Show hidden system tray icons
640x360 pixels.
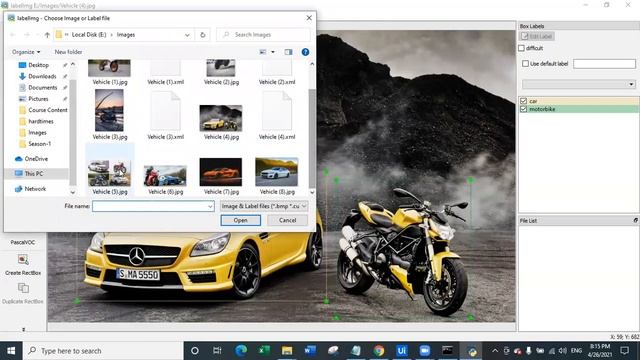coord(495,351)
